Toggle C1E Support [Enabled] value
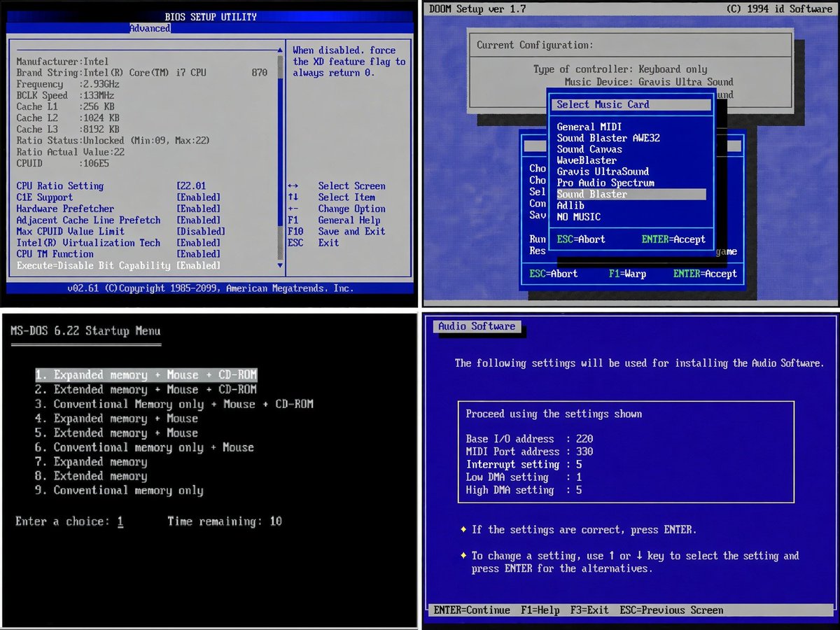The width and height of the screenshot is (840, 630). pyautogui.click(x=198, y=197)
